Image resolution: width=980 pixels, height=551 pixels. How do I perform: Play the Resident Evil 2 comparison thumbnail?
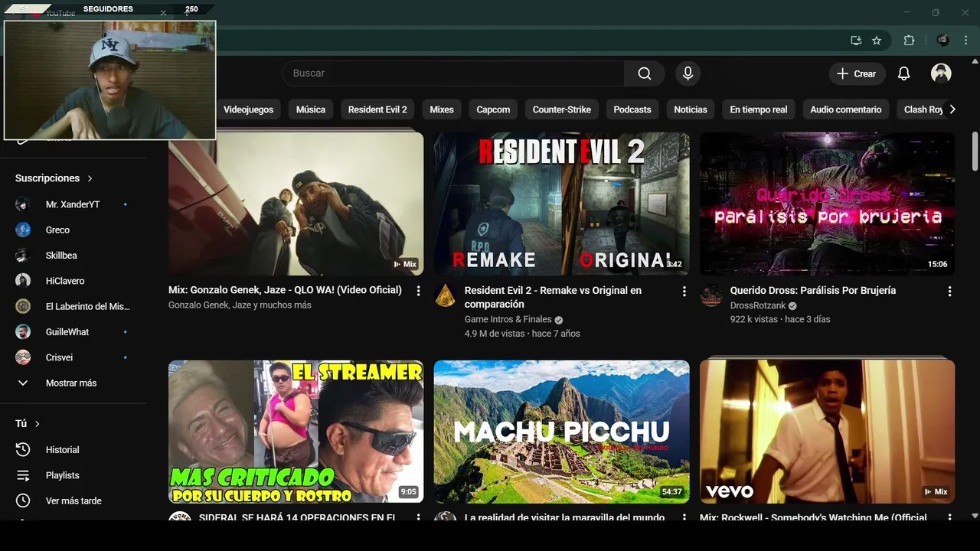click(x=561, y=204)
